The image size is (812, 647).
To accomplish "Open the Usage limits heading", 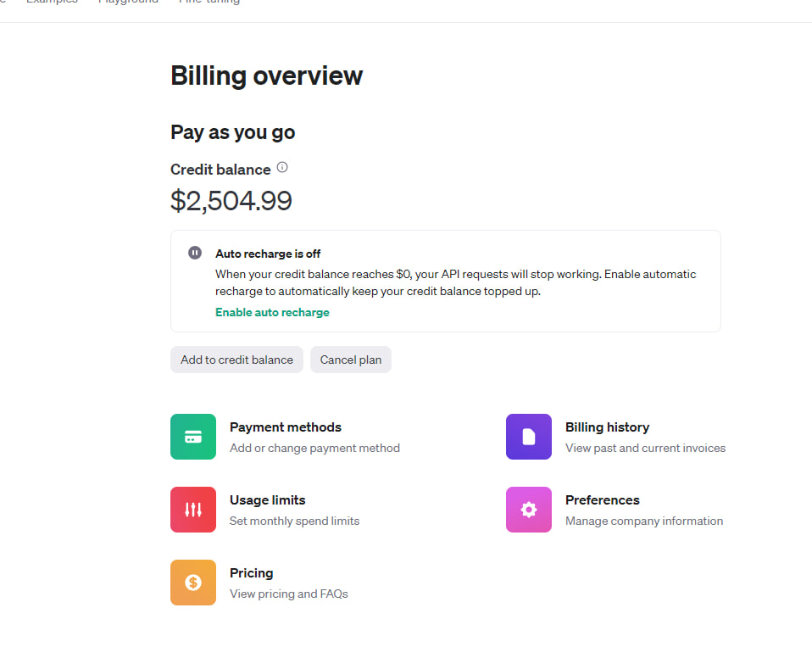I will point(267,500).
